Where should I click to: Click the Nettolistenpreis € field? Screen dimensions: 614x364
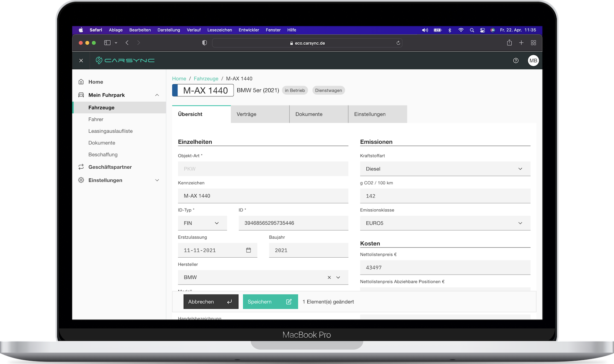coord(445,268)
